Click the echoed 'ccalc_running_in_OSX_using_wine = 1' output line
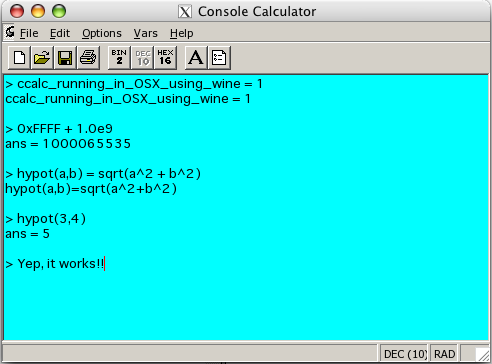492x364 pixels. 128,99
